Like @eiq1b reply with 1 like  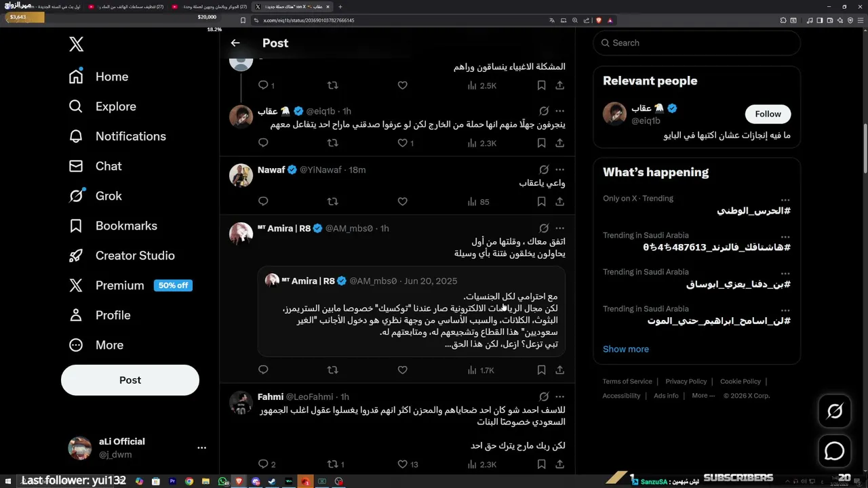406,143
